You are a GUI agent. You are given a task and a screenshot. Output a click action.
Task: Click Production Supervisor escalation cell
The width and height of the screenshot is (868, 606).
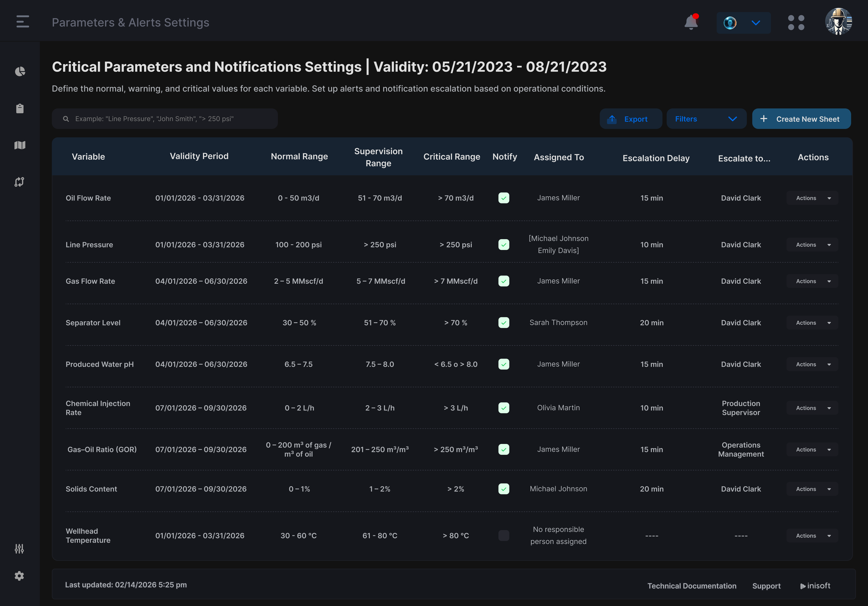741,408
